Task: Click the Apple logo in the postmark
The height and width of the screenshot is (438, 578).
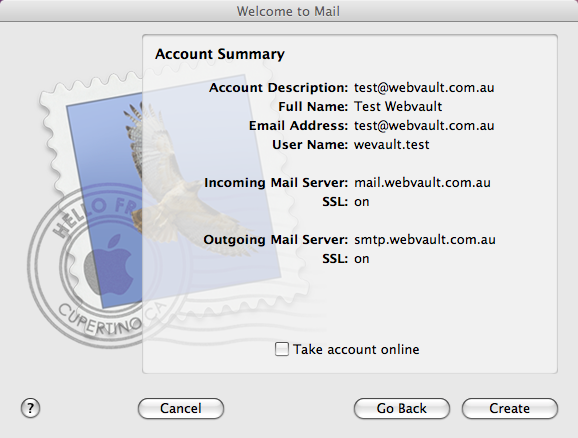Action: [x=109, y=264]
